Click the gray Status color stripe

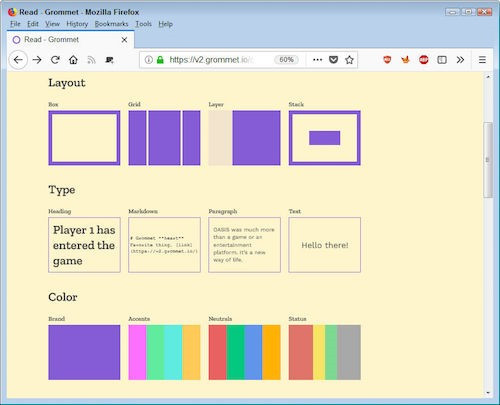(349, 352)
